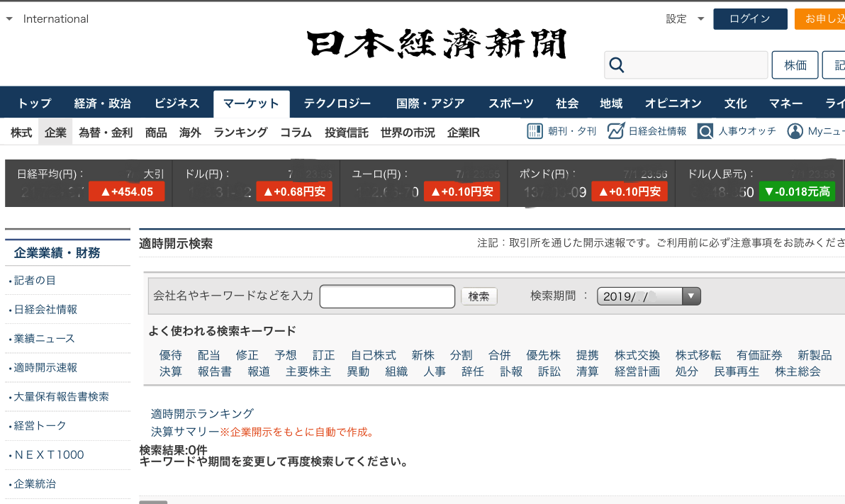Click the 日経平均 +454.05 ticker badge
Viewport: 845px width, 504px height.
pyautogui.click(x=127, y=191)
